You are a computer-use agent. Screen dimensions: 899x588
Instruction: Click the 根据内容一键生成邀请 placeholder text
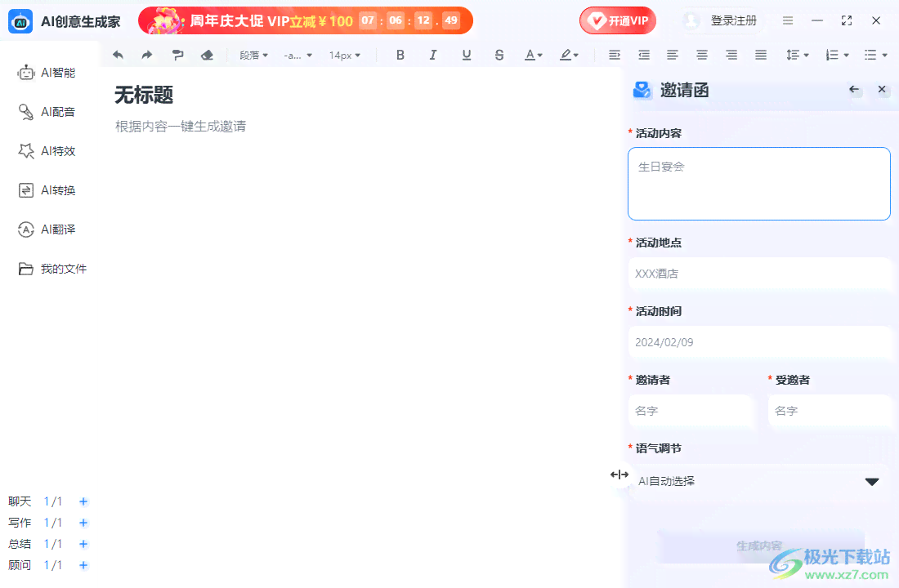pyautogui.click(x=181, y=127)
